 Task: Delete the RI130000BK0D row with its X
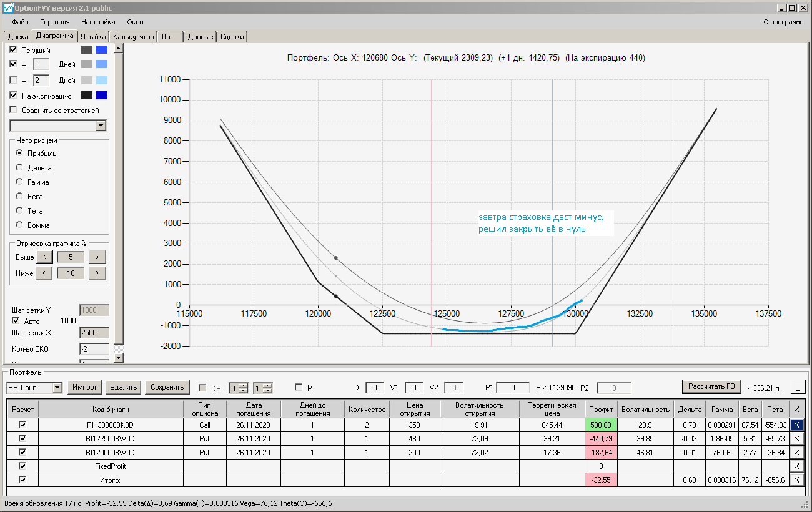[x=796, y=425]
